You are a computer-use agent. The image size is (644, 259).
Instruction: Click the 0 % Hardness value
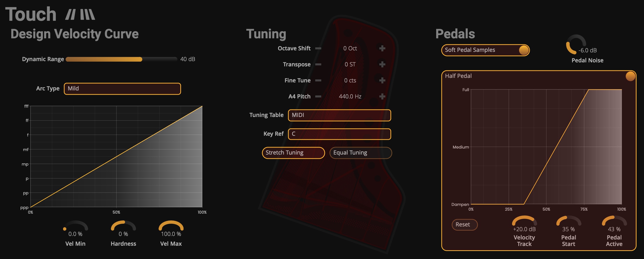click(123, 234)
